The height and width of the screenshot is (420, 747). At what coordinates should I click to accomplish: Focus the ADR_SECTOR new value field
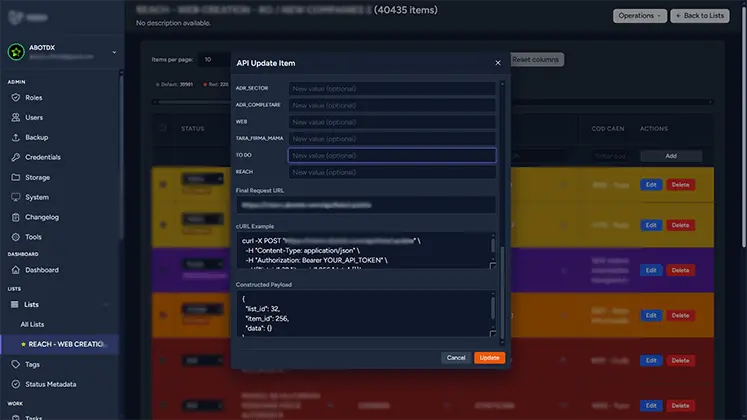(x=392, y=89)
